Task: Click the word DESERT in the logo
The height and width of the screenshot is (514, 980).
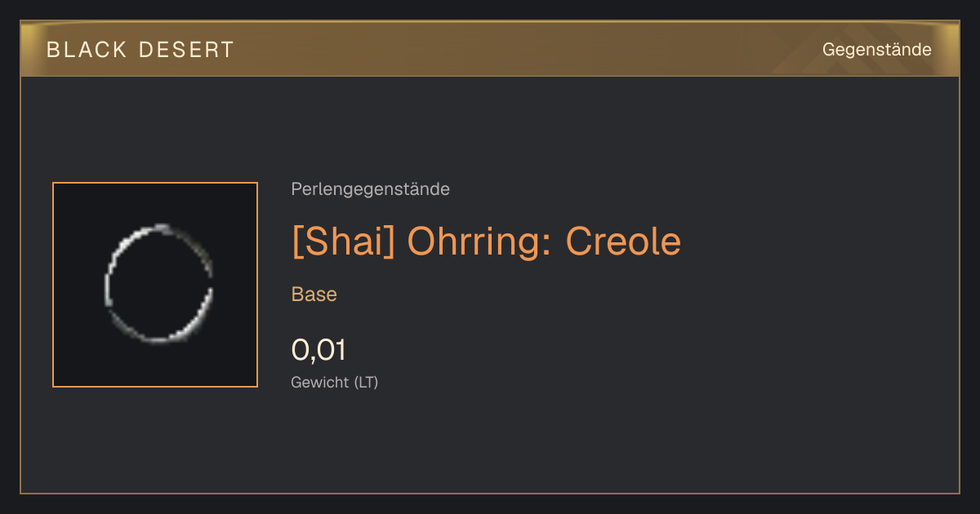Action: 187,50
